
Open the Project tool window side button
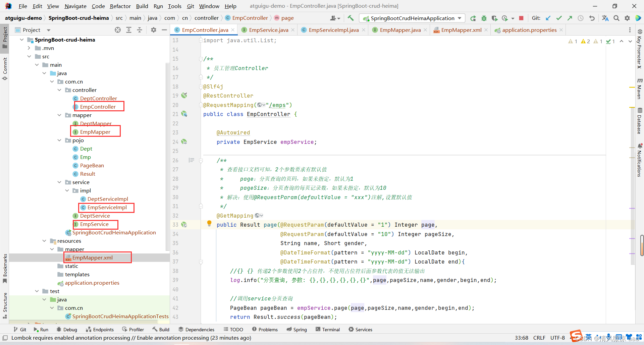(x=5, y=38)
